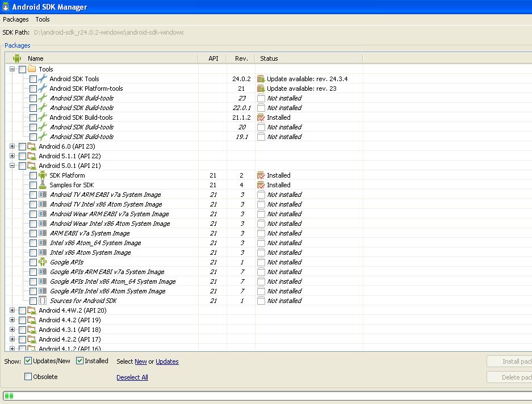This screenshot has width=532, height=404.
Task: Click the installed status icon for Build-tools 21.1.2
Action: [x=261, y=117]
